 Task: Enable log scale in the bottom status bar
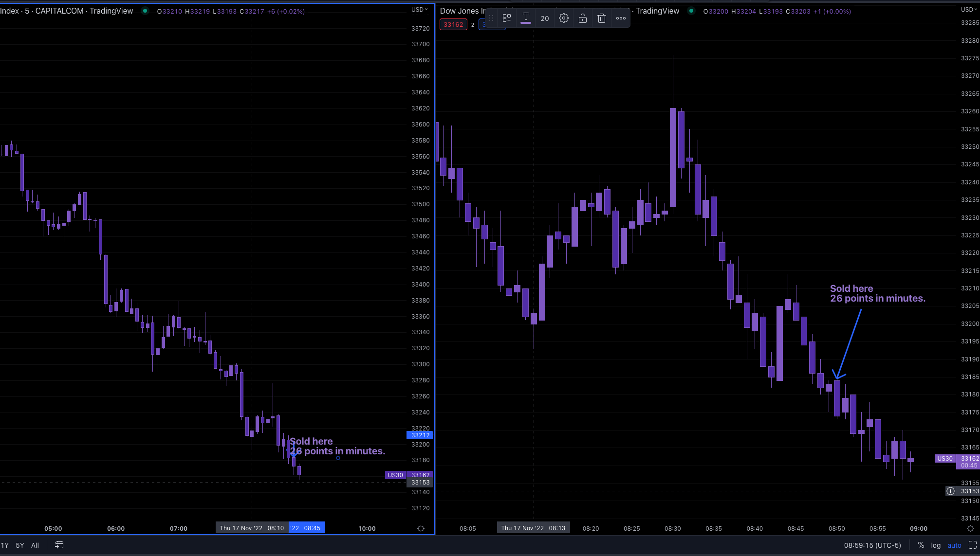tap(936, 545)
